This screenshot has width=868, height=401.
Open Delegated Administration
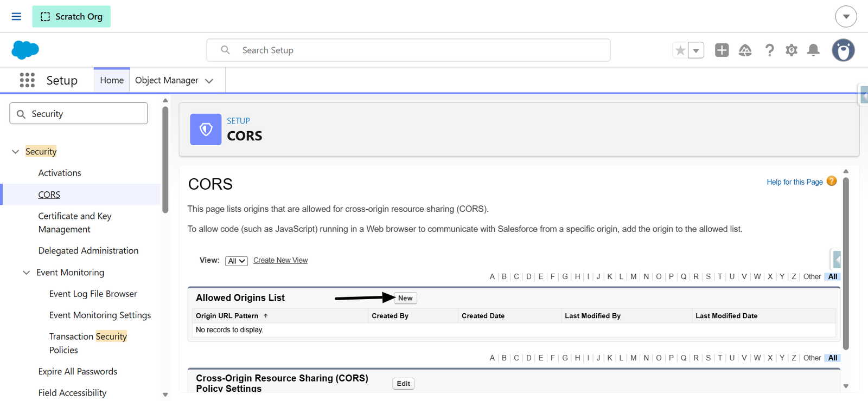point(88,250)
